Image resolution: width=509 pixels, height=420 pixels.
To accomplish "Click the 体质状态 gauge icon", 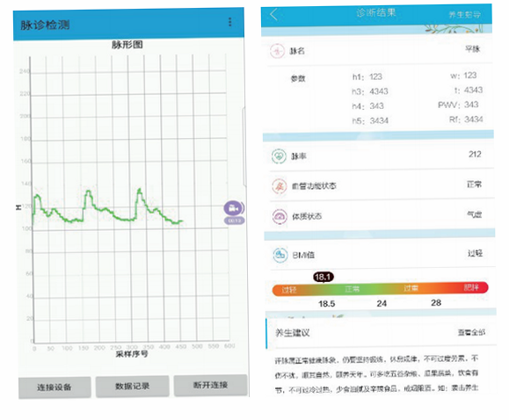I will coord(280,216).
